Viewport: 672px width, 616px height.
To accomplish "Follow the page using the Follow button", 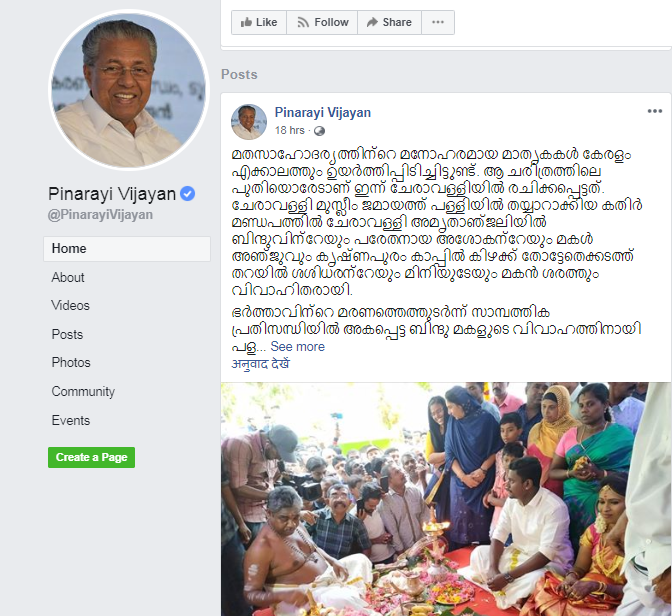I will 322,22.
